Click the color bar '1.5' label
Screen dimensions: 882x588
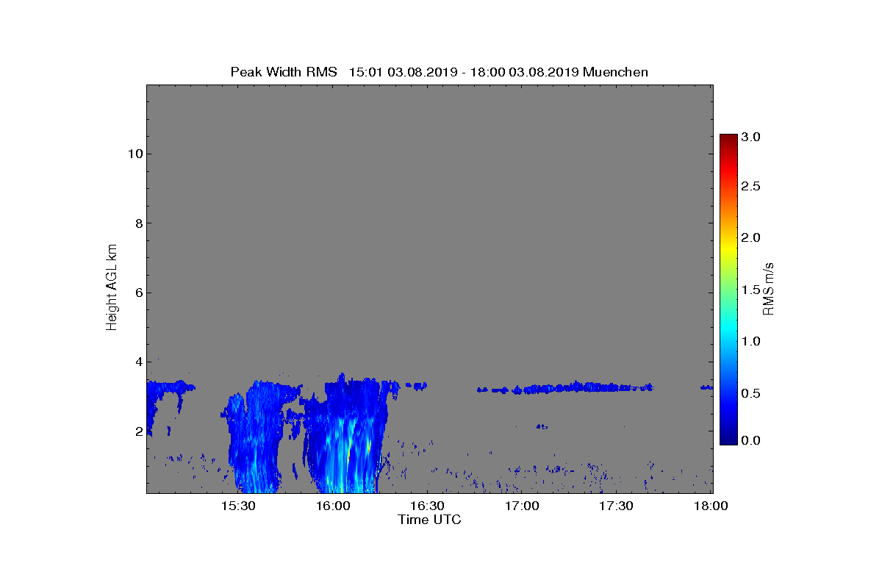click(750, 290)
